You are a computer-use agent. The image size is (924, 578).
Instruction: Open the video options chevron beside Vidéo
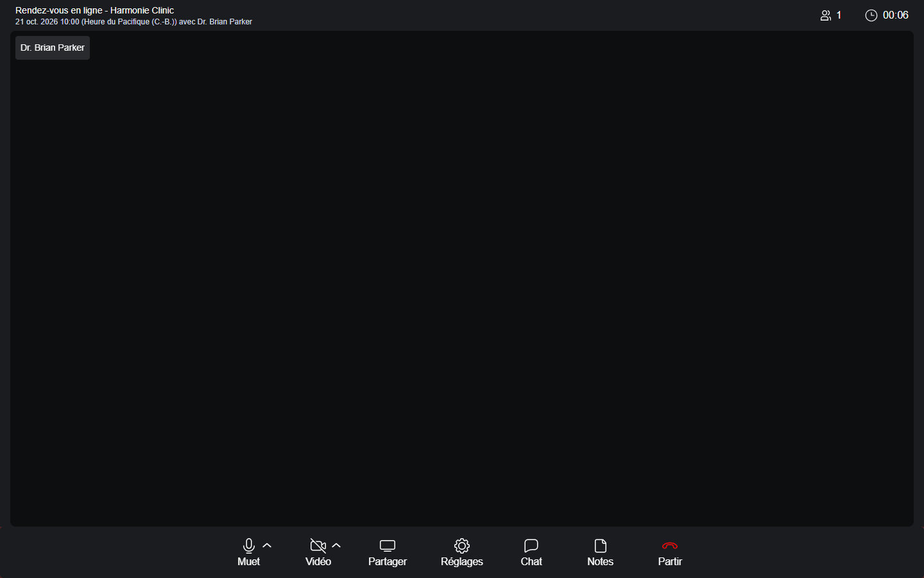coord(337,546)
